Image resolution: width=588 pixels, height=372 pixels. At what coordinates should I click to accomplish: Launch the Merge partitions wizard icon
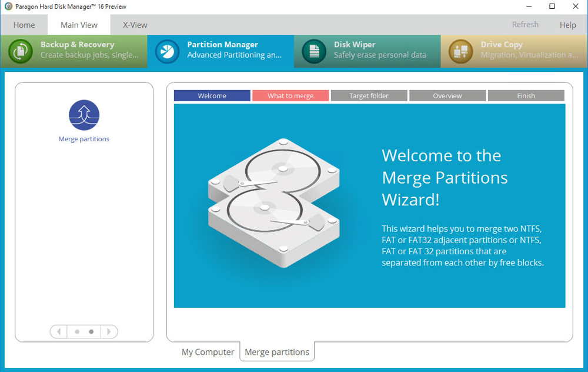[x=84, y=115]
